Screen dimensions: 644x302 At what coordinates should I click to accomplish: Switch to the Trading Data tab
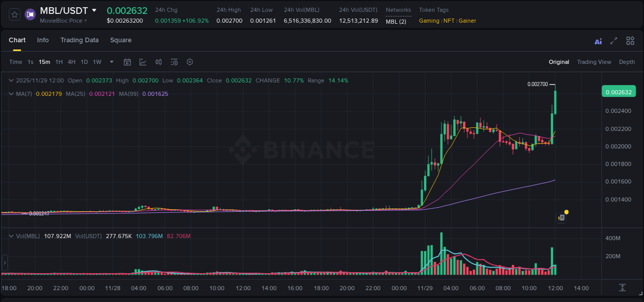(79, 40)
